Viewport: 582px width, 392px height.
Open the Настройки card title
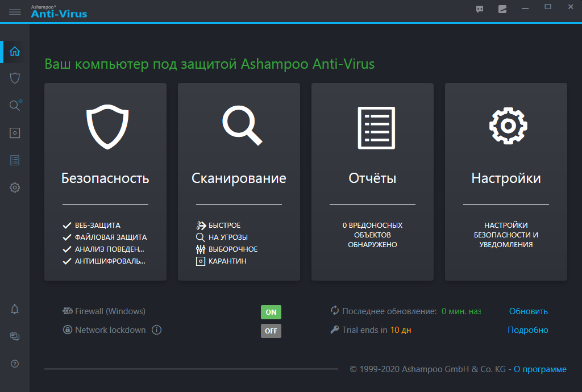pyautogui.click(x=506, y=178)
